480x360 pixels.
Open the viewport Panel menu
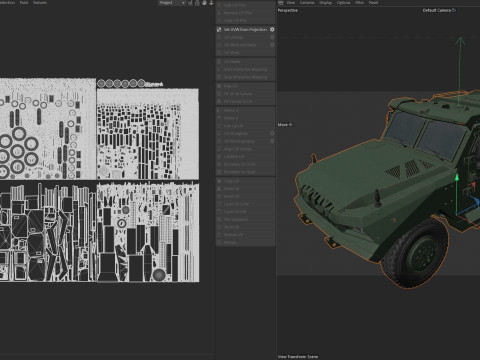[373, 3]
